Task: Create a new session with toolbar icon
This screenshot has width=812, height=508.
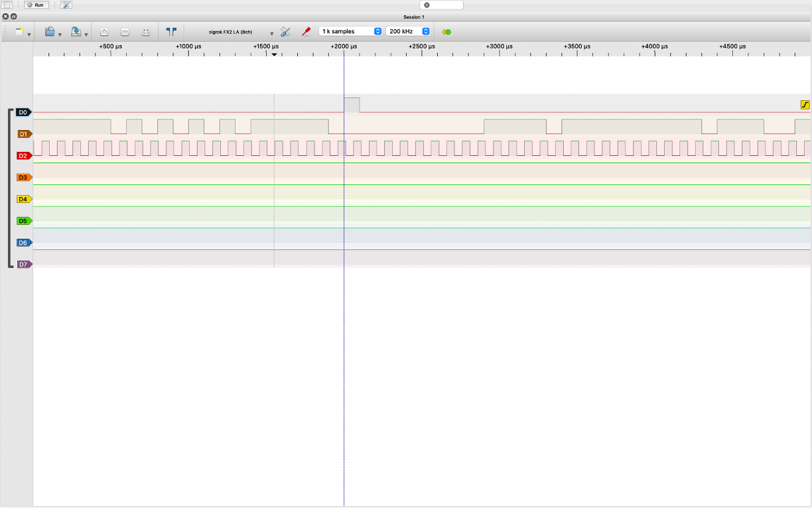Action: [19, 31]
